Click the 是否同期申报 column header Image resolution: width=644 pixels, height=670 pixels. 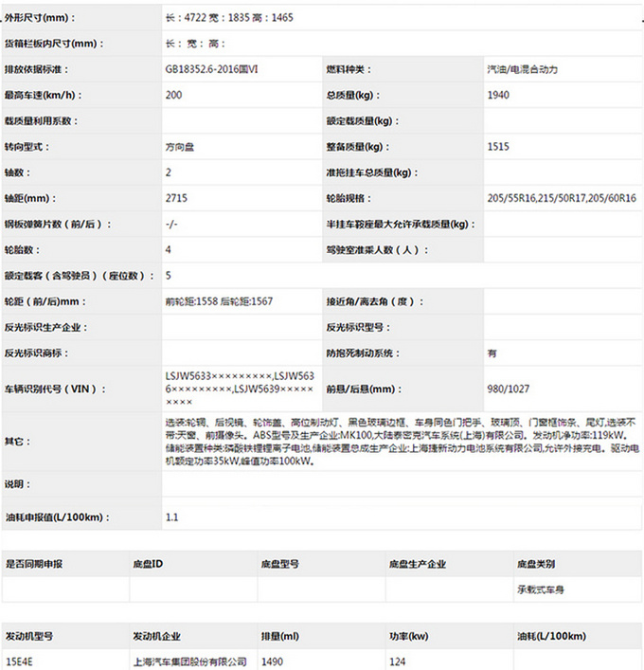point(34,564)
